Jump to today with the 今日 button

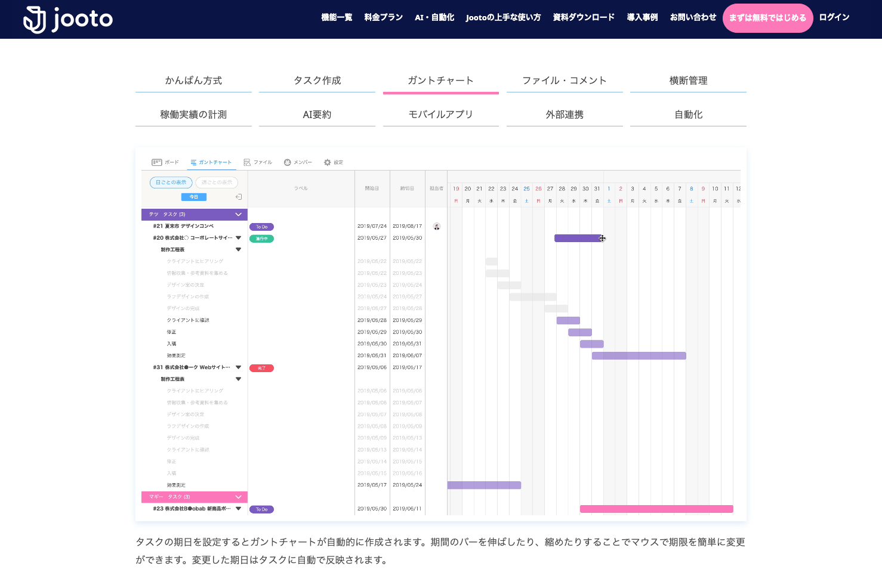tap(194, 197)
